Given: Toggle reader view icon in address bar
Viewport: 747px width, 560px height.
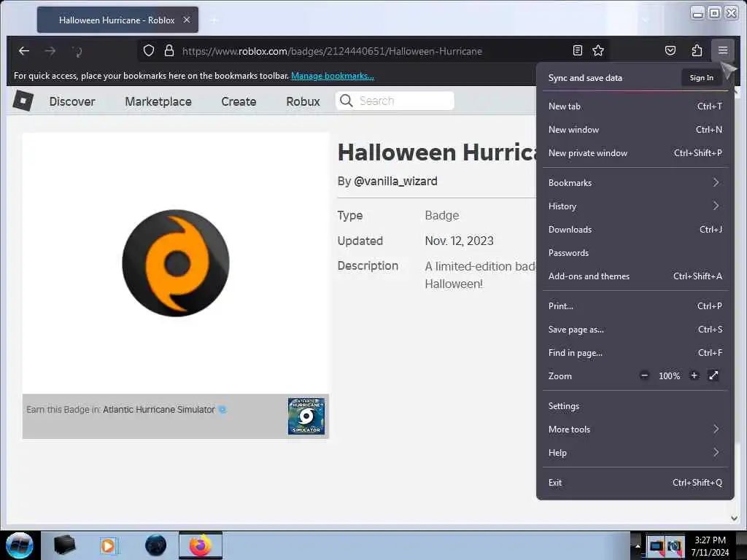Looking at the screenshot, I should (578, 50).
